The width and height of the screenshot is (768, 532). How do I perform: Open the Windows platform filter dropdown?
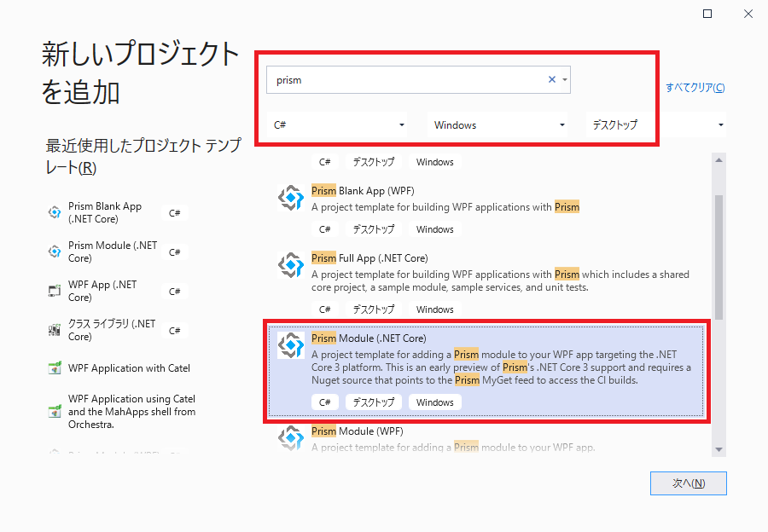click(498, 124)
